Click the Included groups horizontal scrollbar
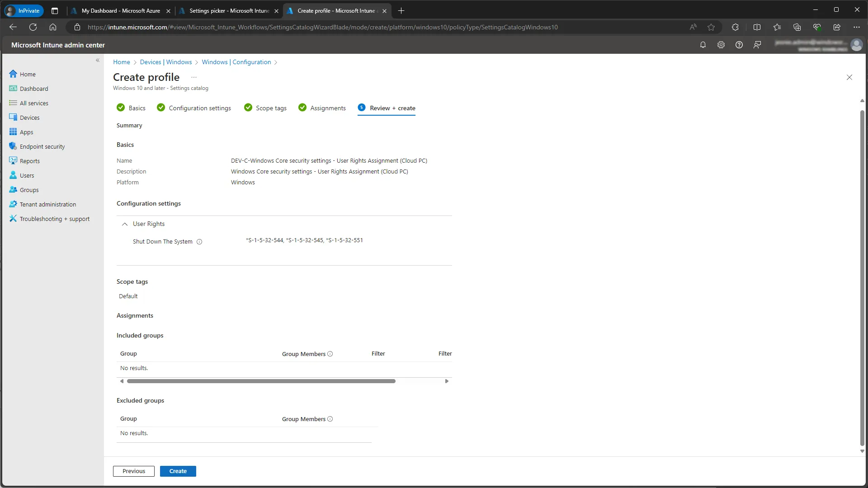Image resolution: width=868 pixels, height=488 pixels. 261,381
